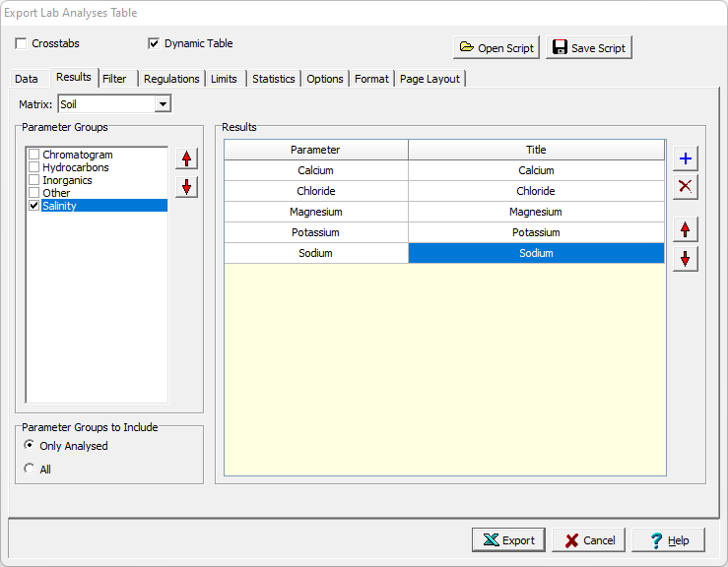Move selected result up with arrow
The width and height of the screenshot is (728, 567).
[686, 229]
